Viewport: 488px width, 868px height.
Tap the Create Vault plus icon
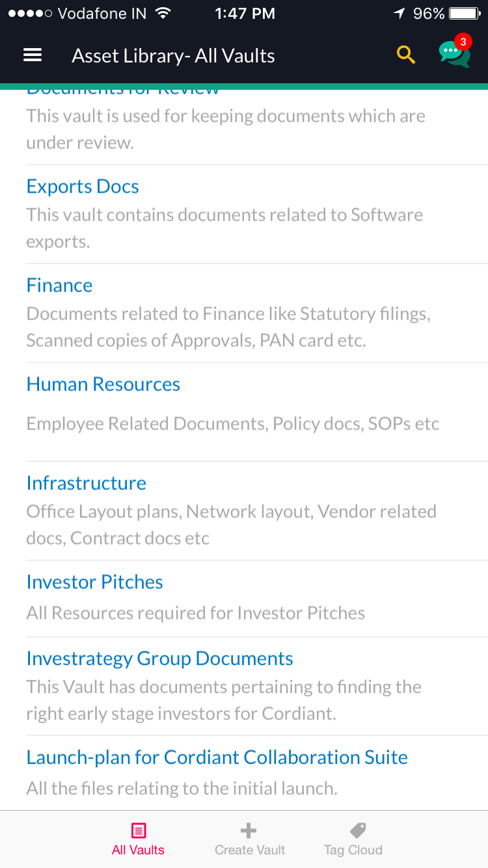(249, 830)
